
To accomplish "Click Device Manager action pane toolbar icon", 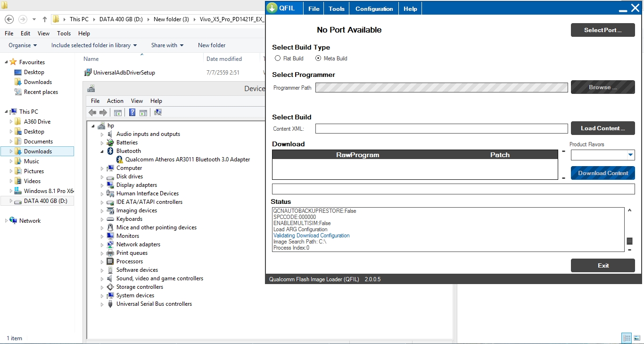I will coord(143,112).
